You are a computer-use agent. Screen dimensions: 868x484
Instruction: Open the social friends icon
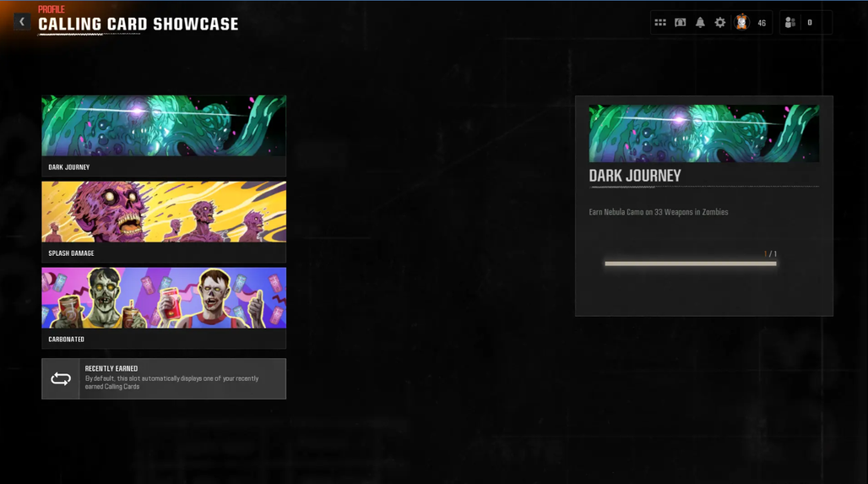point(790,23)
